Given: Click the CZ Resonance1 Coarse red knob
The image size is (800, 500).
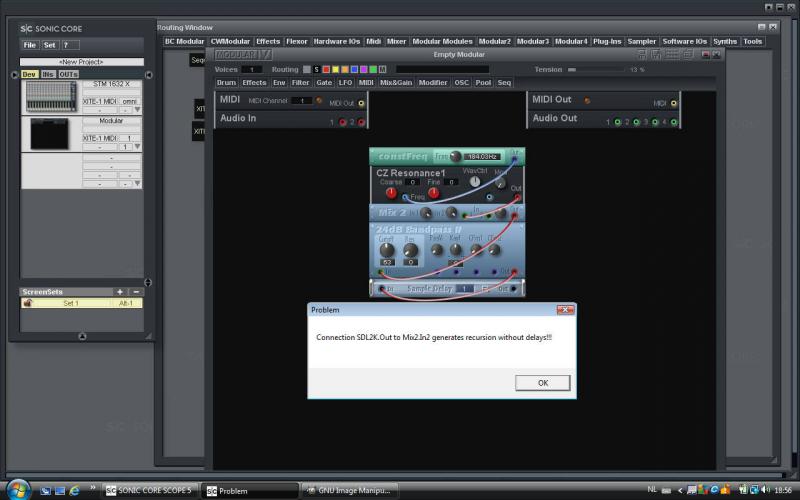Looking at the screenshot, I should coord(391,193).
